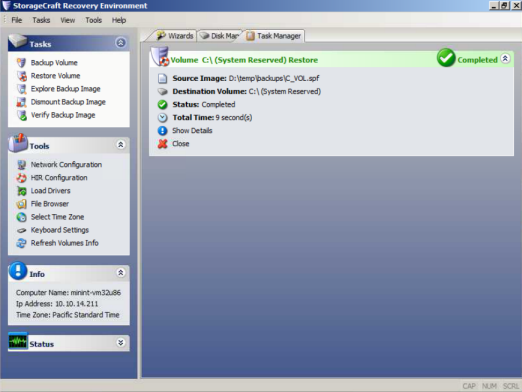
Task: Open the Network Configuration icon
Action: pos(21,165)
